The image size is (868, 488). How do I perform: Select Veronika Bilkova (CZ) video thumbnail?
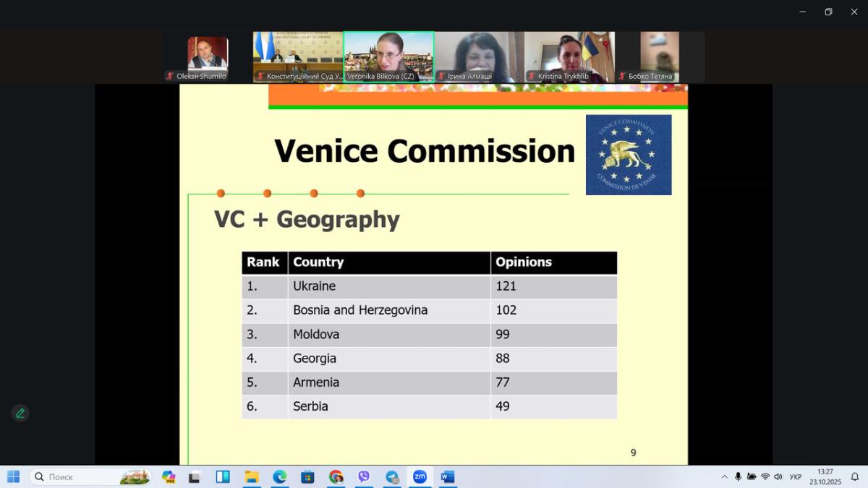388,57
